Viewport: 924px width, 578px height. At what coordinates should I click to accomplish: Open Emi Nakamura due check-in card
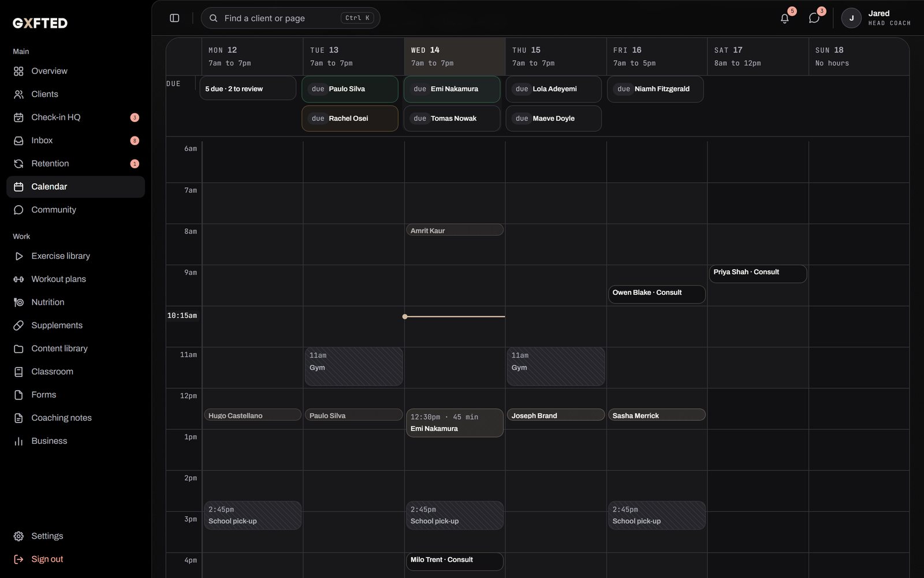[452, 89]
